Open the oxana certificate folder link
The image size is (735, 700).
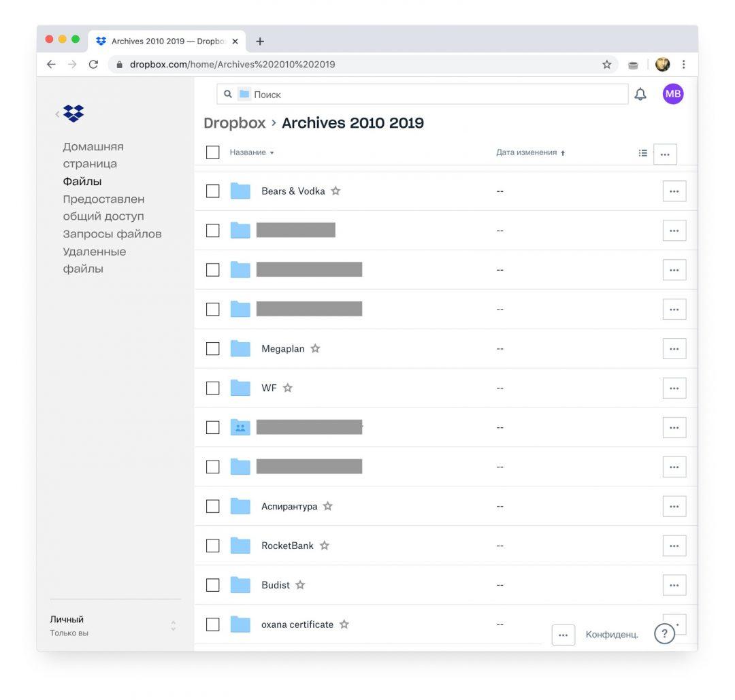coord(297,624)
